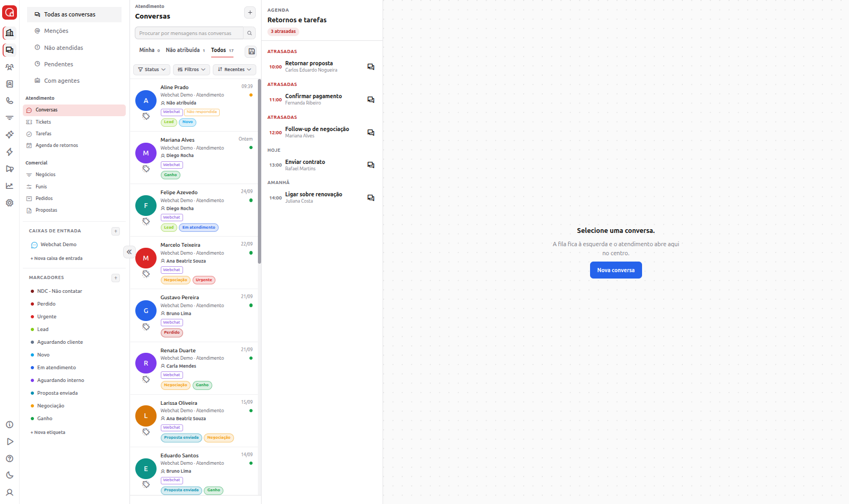849x504 pixels.
Task: Add a new marcador with plus button
Action: pyautogui.click(x=116, y=278)
